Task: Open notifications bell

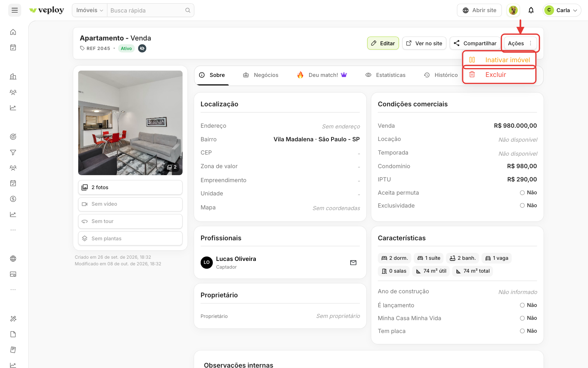Action: 531,10
